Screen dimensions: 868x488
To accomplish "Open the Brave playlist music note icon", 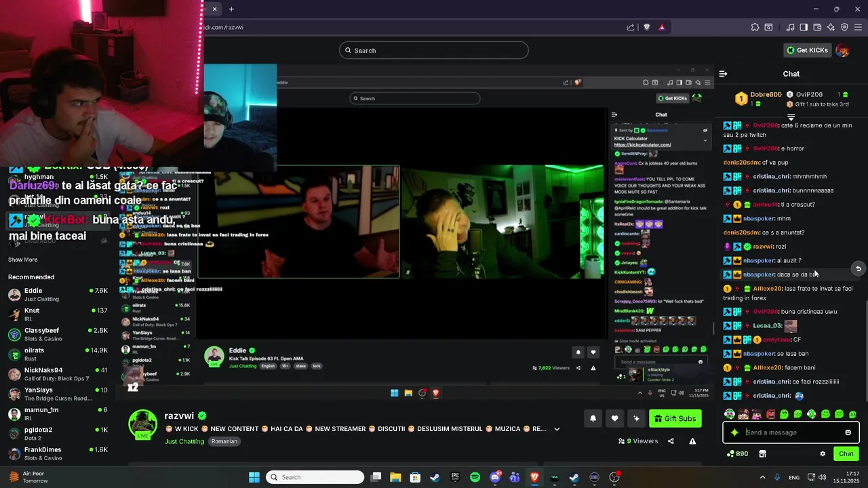I will point(790,27).
